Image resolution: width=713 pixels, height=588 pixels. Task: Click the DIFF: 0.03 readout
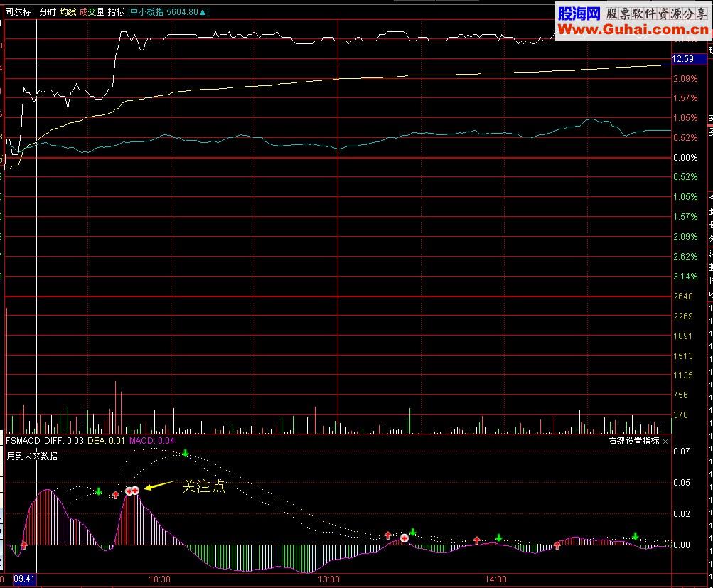point(64,441)
